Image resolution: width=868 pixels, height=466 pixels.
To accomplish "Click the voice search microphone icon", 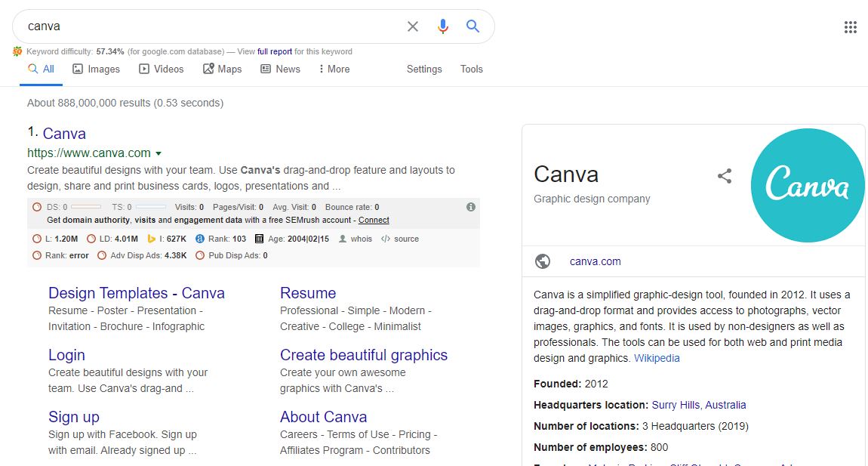I will click(443, 26).
